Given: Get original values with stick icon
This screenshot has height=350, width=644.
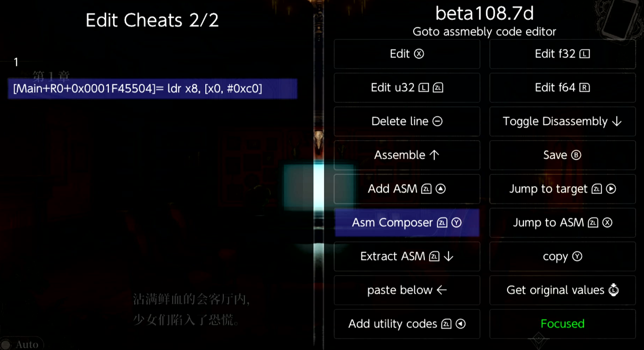Looking at the screenshot, I should point(562,290).
